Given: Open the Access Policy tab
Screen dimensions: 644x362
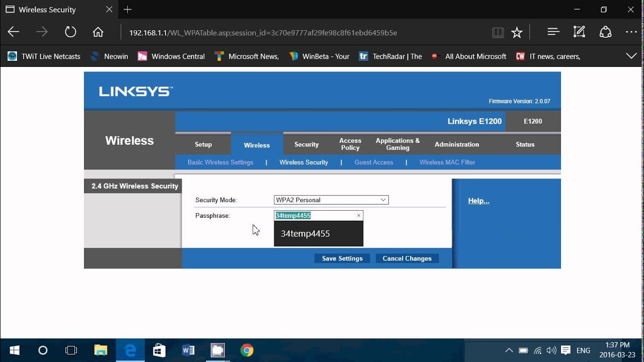Looking at the screenshot, I should [350, 144].
